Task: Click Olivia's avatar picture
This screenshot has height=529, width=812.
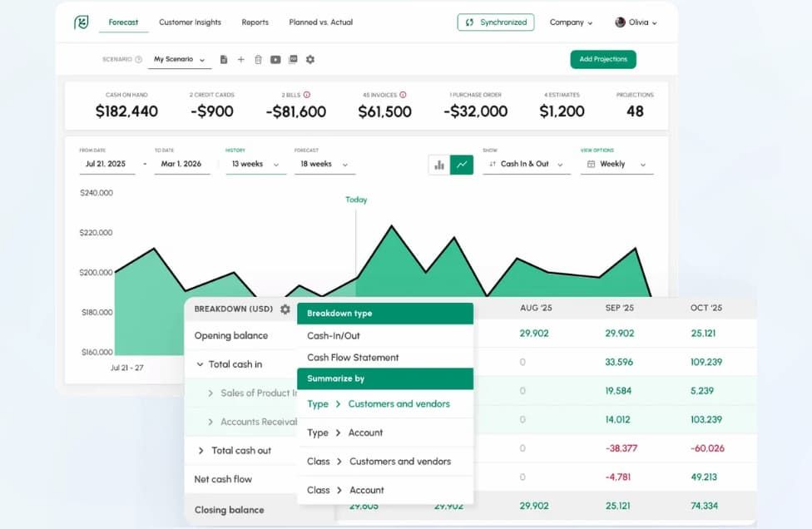Action: pyautogui.click(x=620, y=22)
